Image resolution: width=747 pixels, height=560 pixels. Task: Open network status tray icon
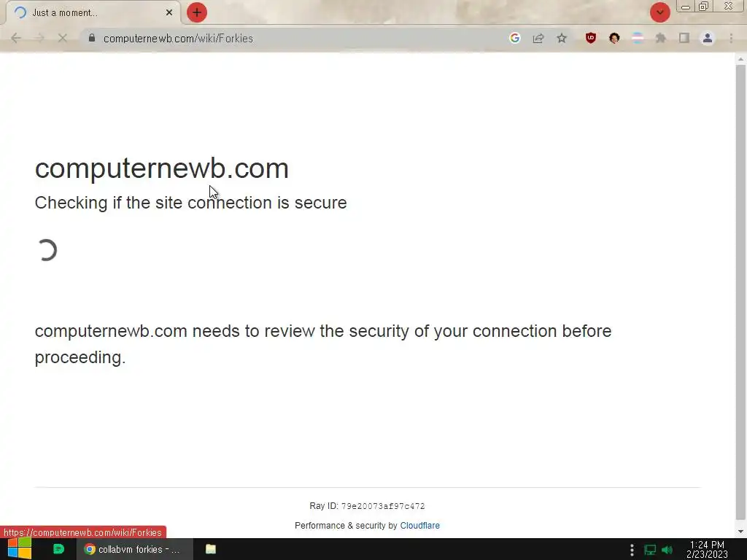coord(650,550)
